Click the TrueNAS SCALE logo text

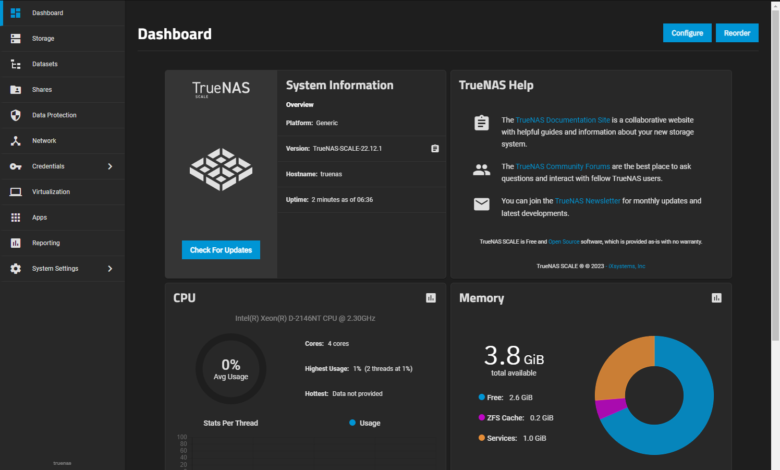pyautogui.click(x=221, y=89)
